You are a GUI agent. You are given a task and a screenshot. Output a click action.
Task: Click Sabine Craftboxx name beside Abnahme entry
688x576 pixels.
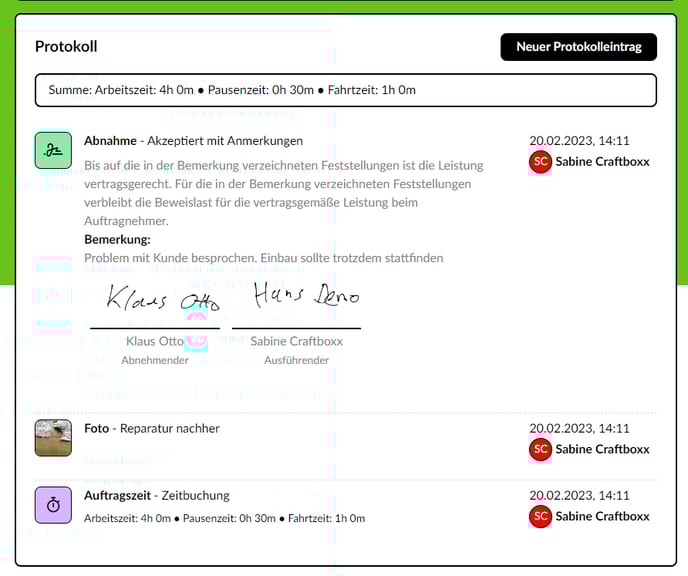click(x=602, y=162)
